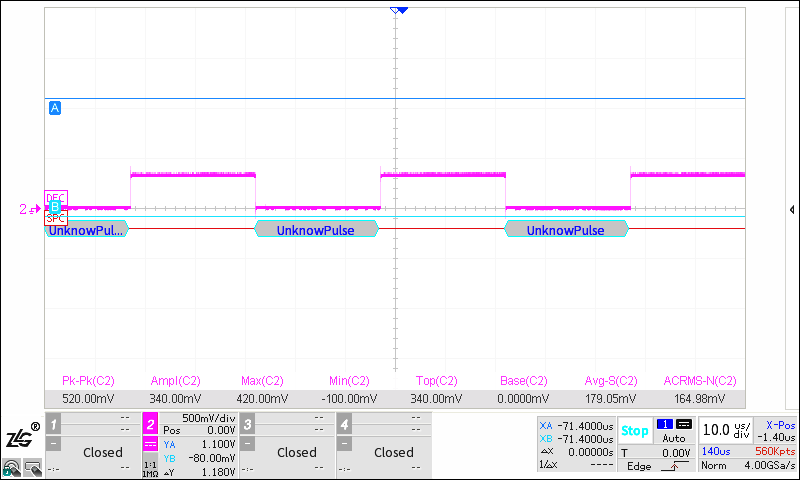The image size is (800, 480).
Task: Click channel 4 coupling dash icon
Action: pos(344,444)
